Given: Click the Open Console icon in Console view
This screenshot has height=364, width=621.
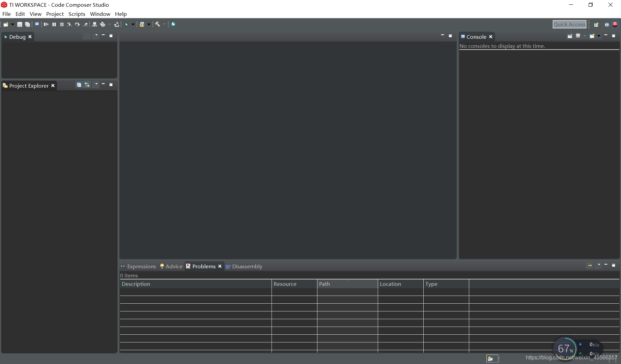Looking at the screenshot, I should [592, 36].
